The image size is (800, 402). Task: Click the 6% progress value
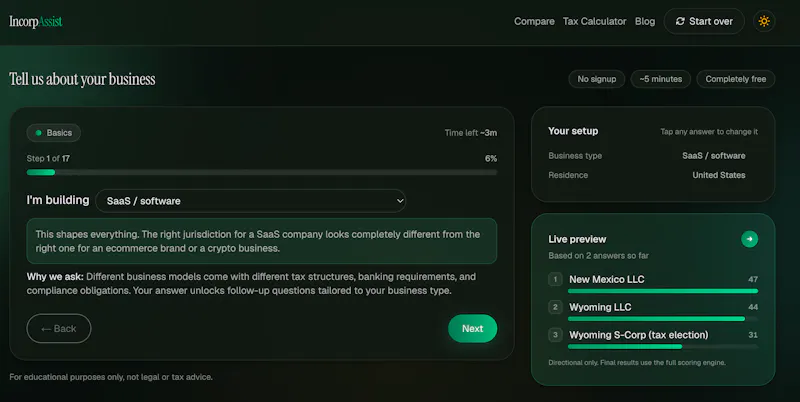[x=491, y=159]
